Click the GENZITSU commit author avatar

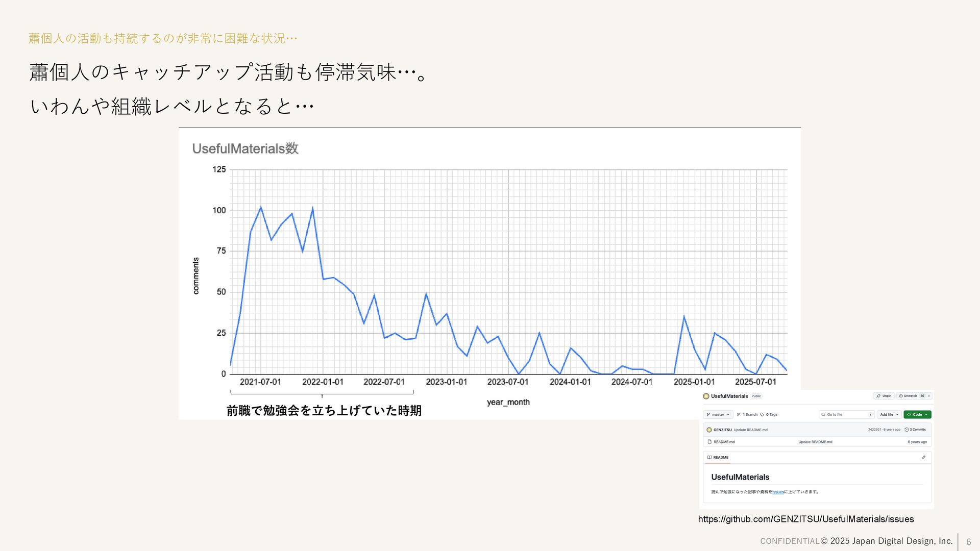coord(709,430)
